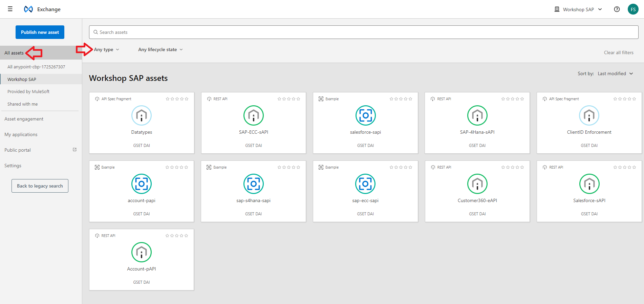Click star rating on Account-pAPI card

click(177, 236)
